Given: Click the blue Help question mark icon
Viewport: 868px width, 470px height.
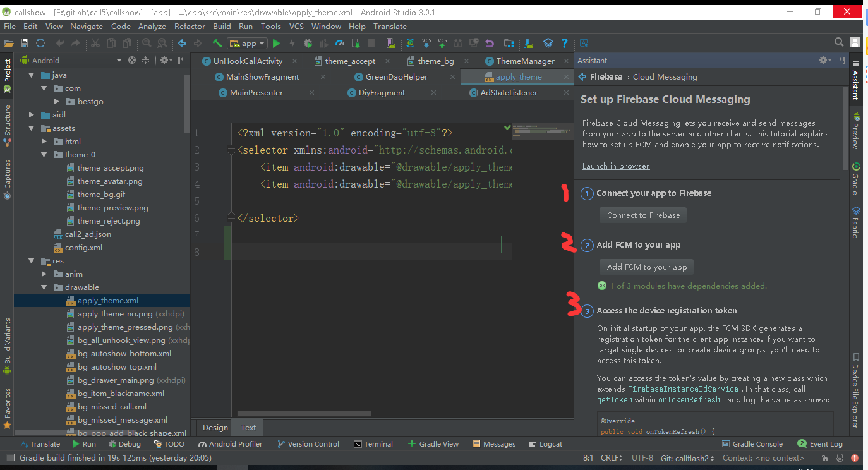Looking at the screenshot, I should pyautogui.click(x=564, y=43).
